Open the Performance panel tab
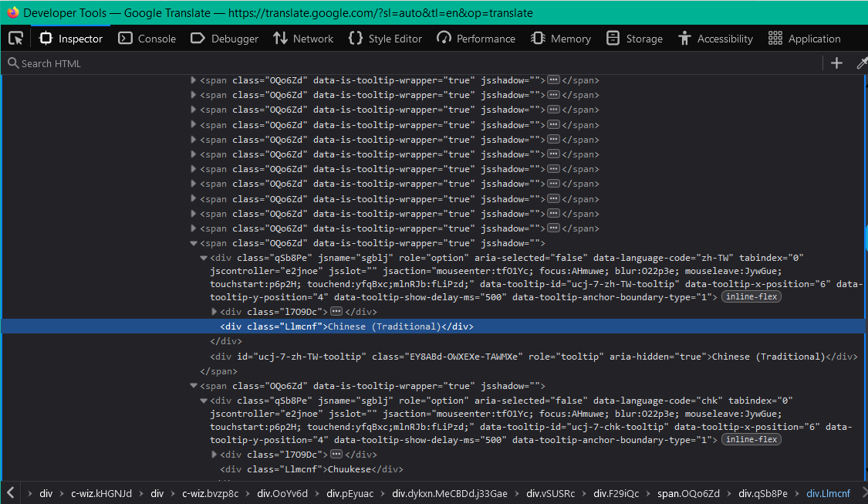This screenshot has width=868, height=504. point(476,39)
